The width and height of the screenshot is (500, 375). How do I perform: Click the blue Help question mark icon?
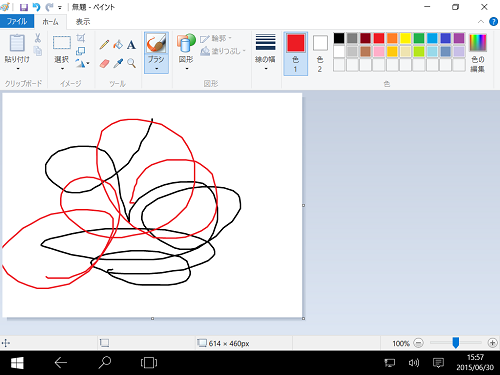click(493, 22)
